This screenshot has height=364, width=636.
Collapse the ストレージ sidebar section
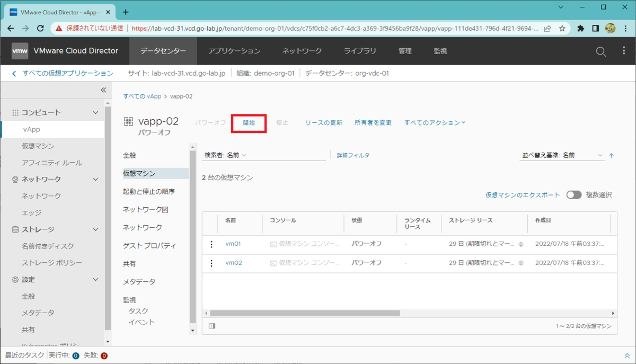95,229
